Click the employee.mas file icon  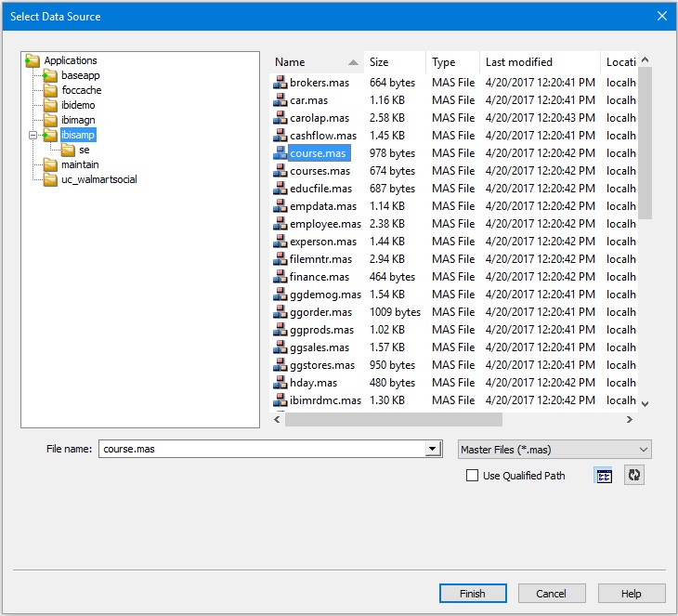[x=280, y=224]
